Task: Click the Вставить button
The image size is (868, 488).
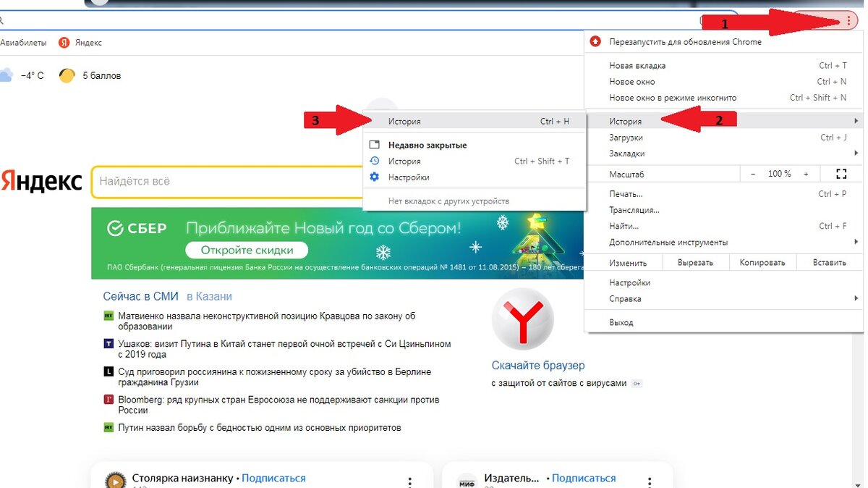Action: [829, 263]
